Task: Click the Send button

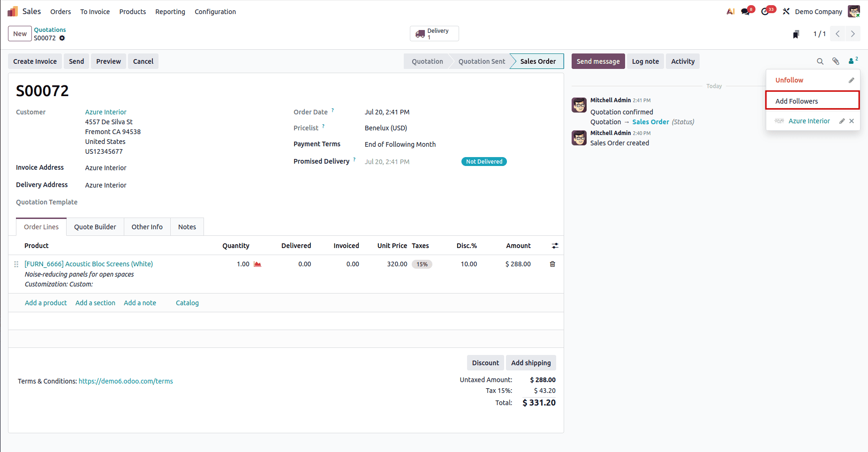Action: pos(76,61)
